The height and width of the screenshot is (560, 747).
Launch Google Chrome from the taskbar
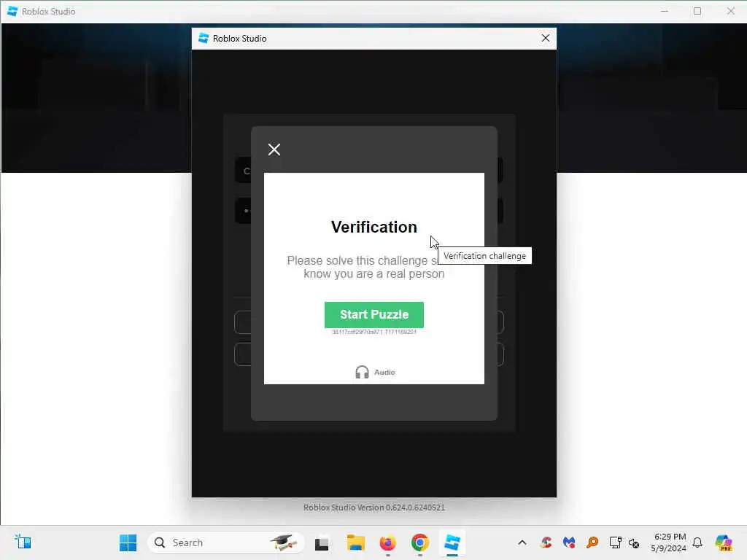point(419,542)
